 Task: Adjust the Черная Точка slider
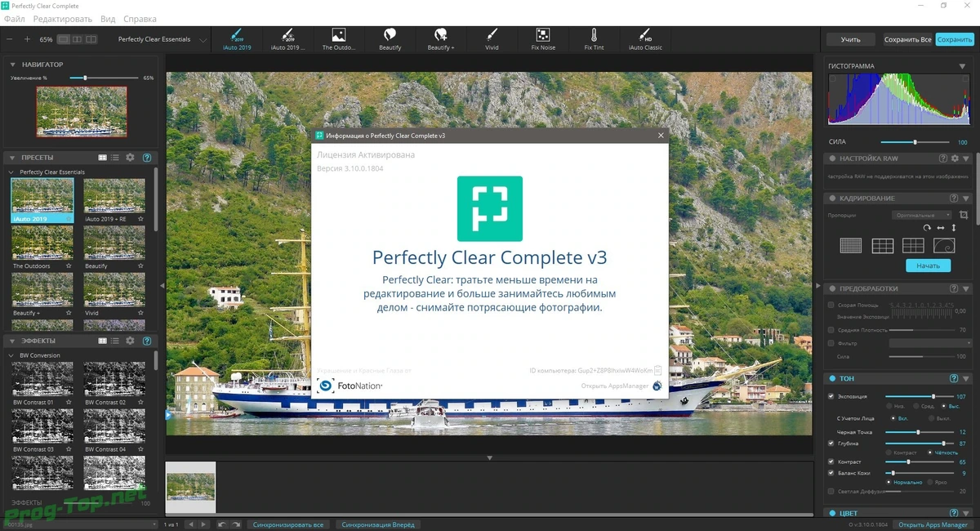click(920, 431)
